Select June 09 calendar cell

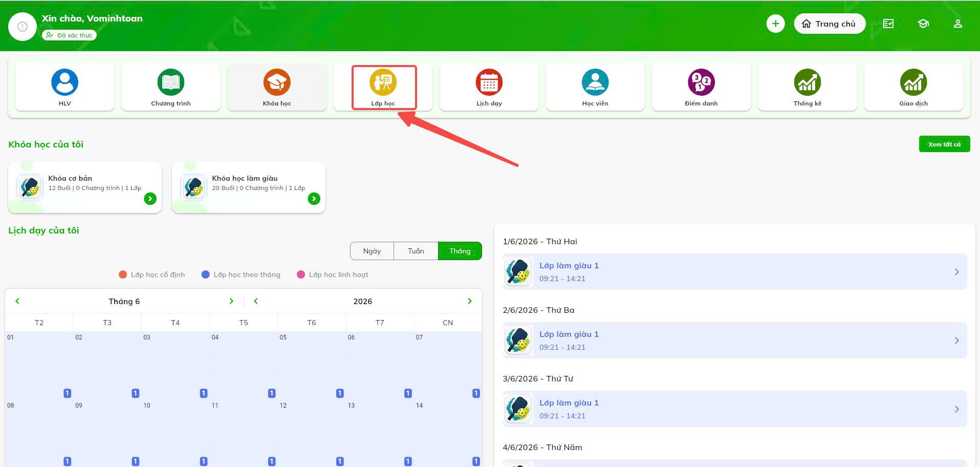107,433
